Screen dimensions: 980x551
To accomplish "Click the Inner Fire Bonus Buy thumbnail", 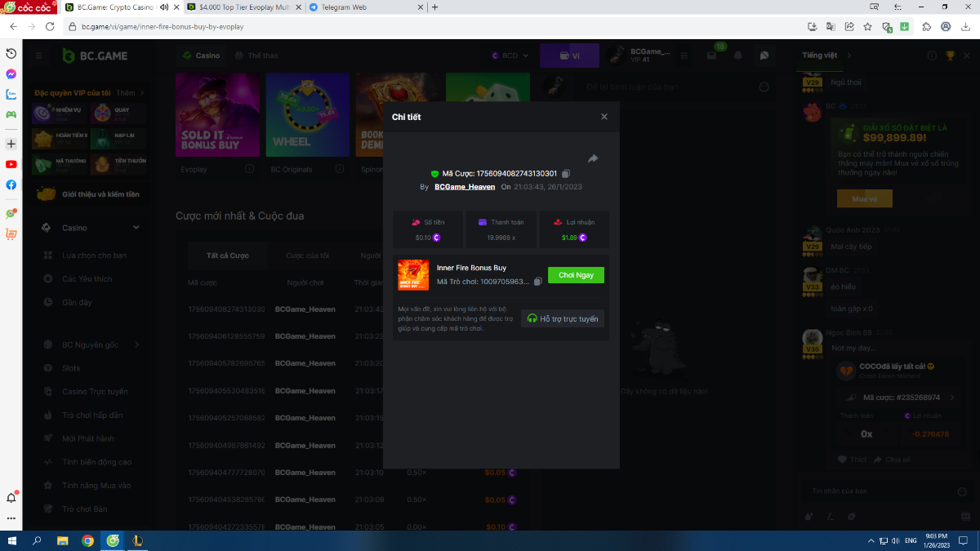I will coord(413,275).
